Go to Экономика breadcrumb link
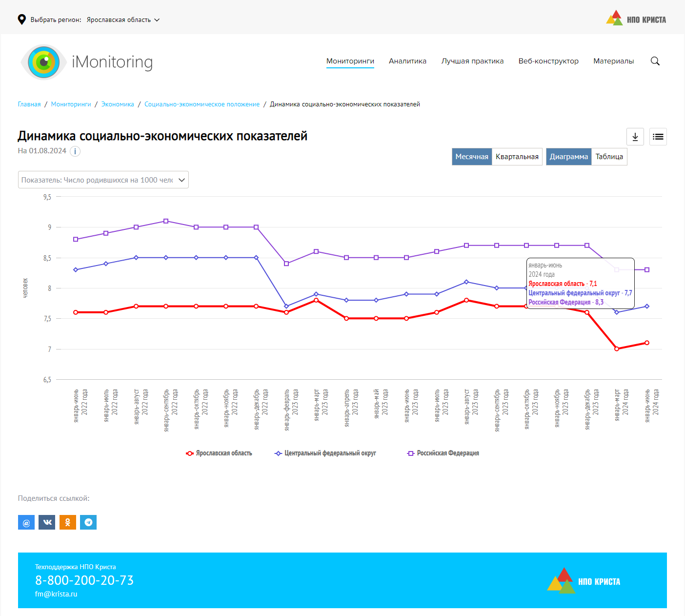 [118, 104]
